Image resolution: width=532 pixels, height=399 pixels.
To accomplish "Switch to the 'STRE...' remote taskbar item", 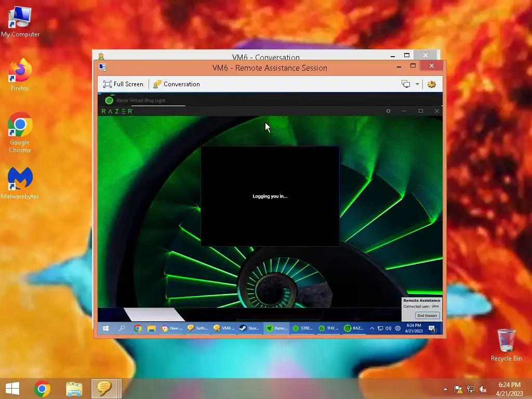I will [x=303, y=328].
